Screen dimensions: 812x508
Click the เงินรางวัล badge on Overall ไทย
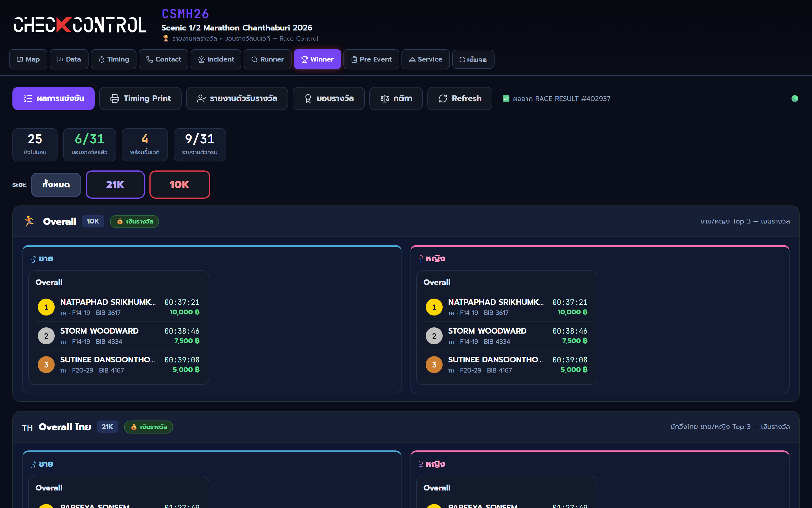pyautogui.click(x=148, y=427)
